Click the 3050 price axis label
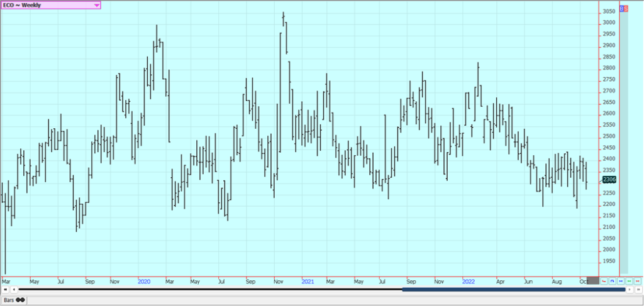 click(x=609, y=11)
